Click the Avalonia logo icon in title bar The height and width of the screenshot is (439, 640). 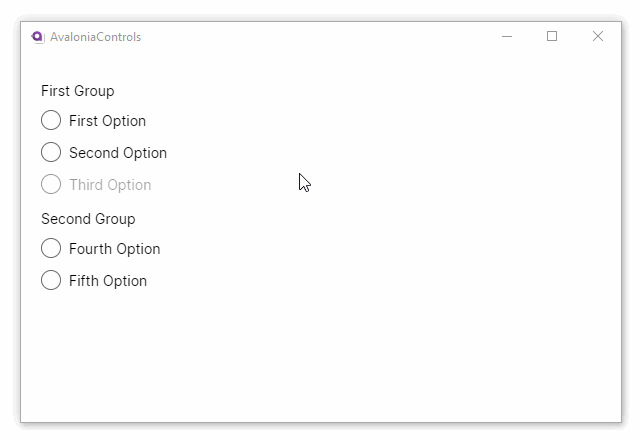[38, 37]
